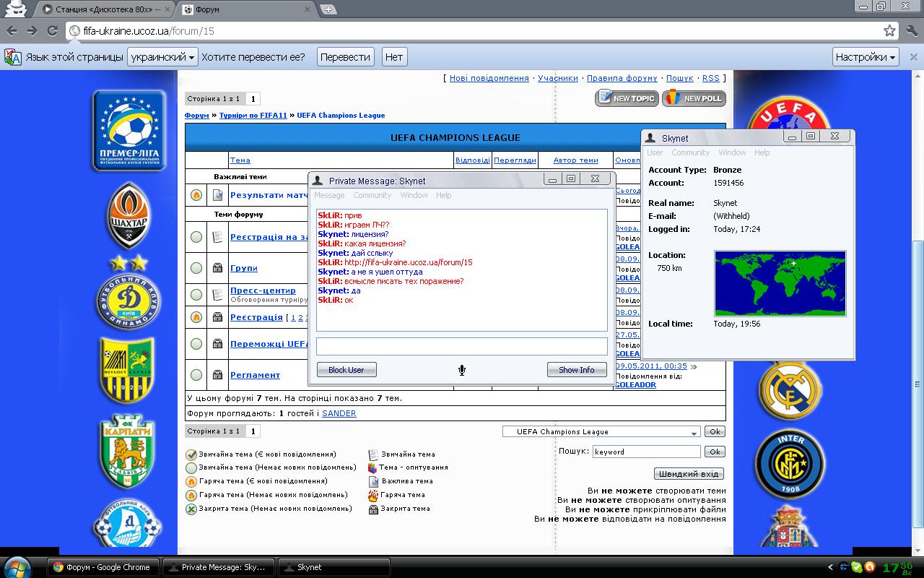Open the UEFA Champions League forum jump dropdown
The height and width of the screenshot is (578, 924).
602,432
